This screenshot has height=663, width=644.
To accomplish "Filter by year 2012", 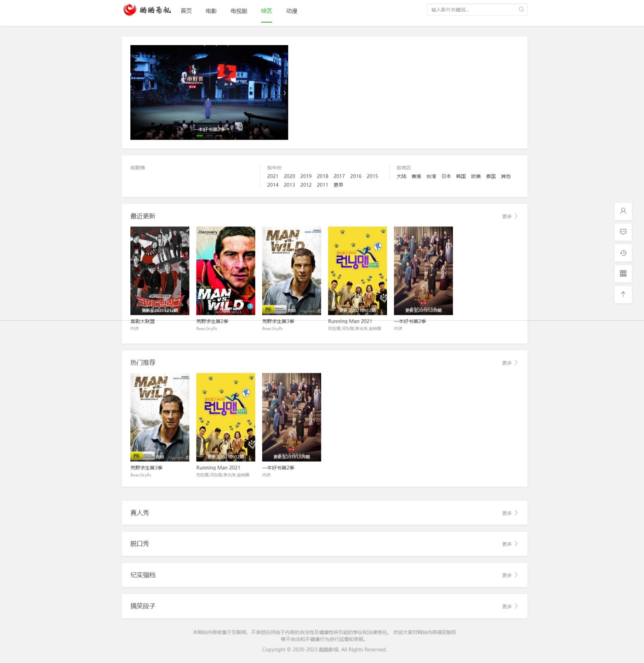I will [306, 185].
